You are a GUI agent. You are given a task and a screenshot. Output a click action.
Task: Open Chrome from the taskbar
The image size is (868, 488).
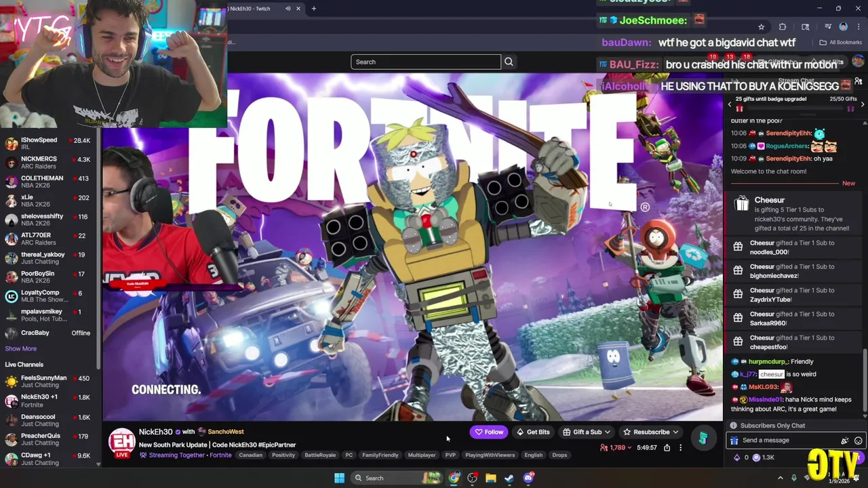pyautogui.click(x=454, y=479)
